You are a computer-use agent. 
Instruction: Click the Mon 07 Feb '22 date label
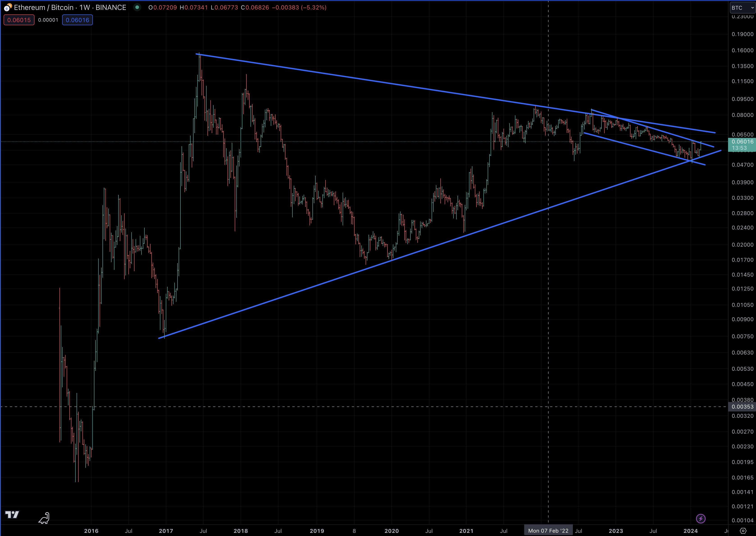click(x=548, y=531)
